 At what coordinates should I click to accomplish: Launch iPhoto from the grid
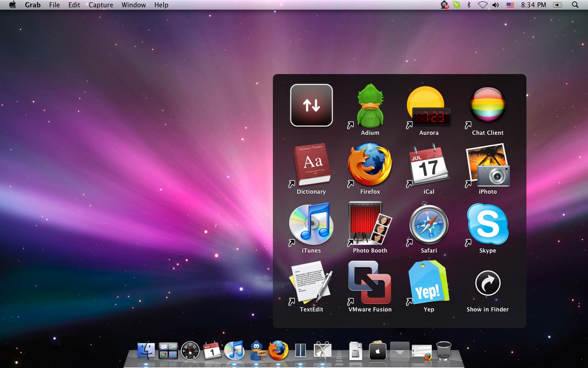tap(487, 165)
